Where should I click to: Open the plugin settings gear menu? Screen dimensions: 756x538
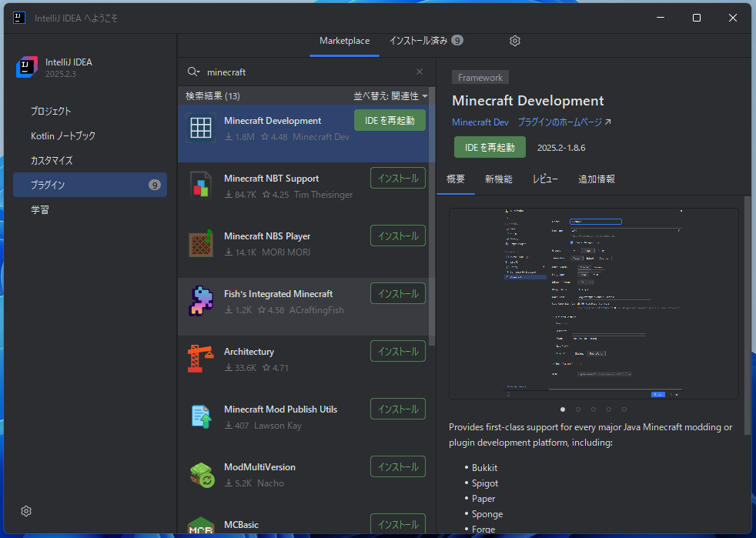[x=514, y=41]
